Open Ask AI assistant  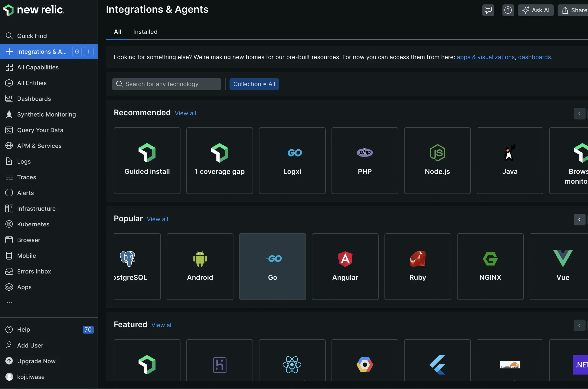(536, 10)
